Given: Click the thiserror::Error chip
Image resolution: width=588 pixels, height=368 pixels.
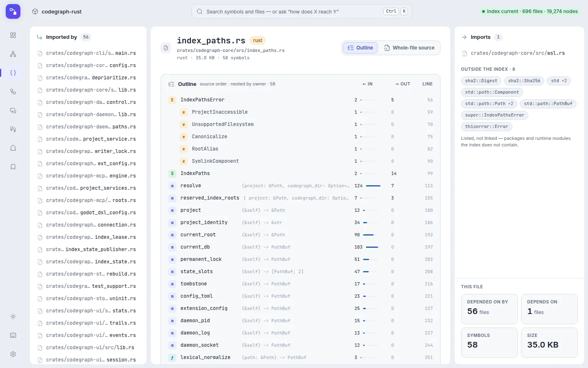Looking at the screenshot, I should (x=486, y=127).
